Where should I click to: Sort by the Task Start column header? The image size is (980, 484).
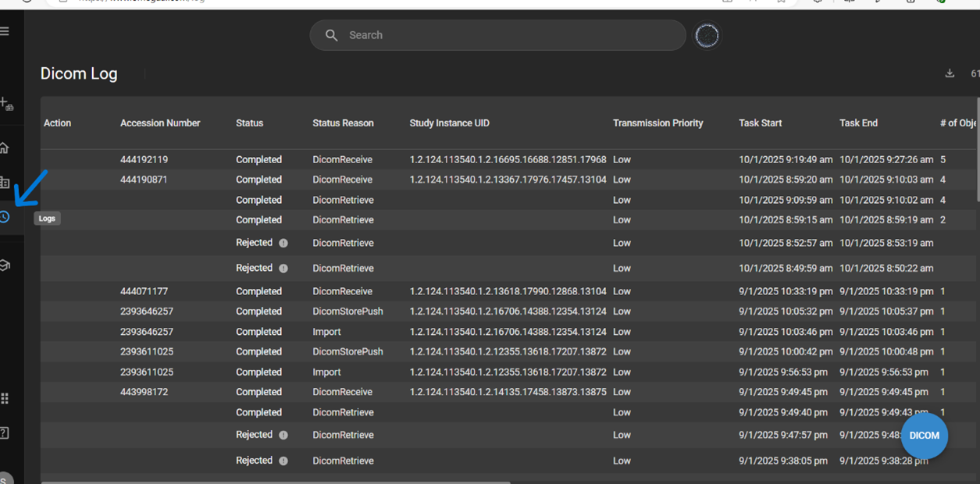(x=760, y=123)
